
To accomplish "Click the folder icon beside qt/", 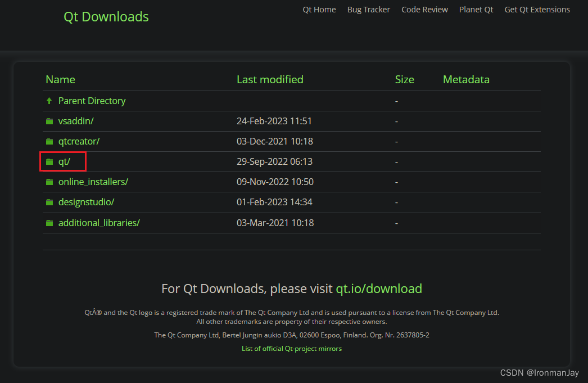I will [49, 161].
